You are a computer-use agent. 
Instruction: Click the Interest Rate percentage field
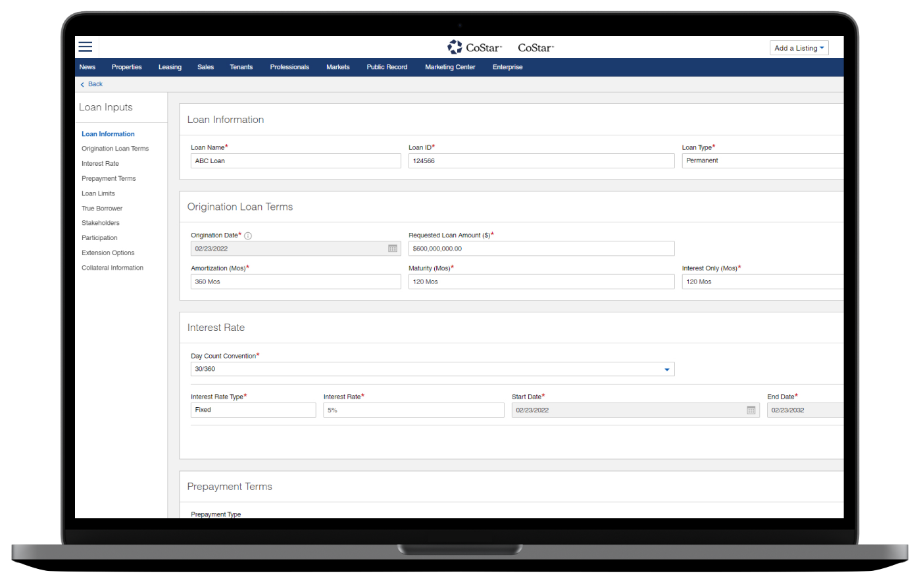click(413, 410)
